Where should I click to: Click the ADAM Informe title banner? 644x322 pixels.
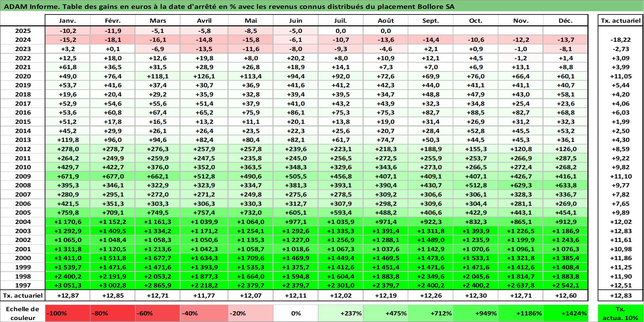(x=322, y=7)
